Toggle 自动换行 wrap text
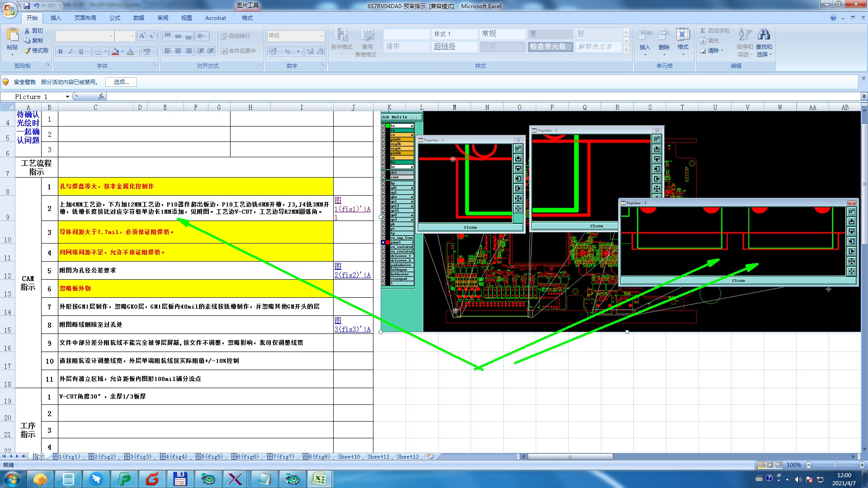 coord(235,36)
